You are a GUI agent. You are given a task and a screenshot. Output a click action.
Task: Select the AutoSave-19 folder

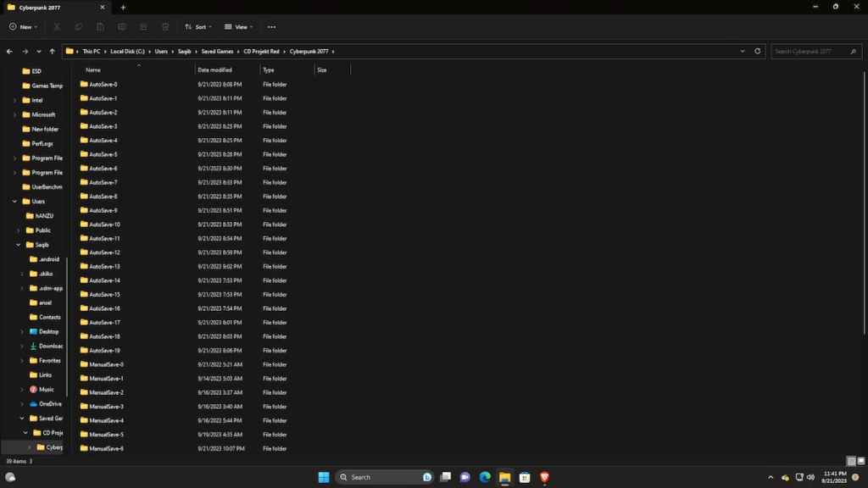point(104,351)
